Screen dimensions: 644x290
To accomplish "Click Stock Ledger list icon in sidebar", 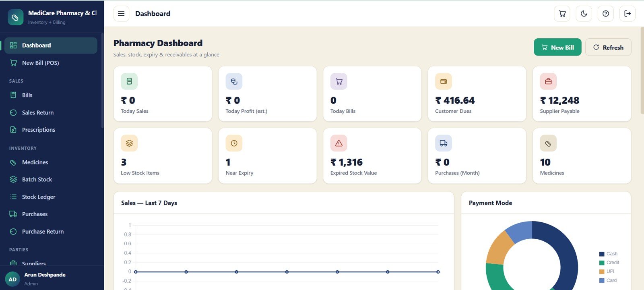I will click(x=13, y=197).
